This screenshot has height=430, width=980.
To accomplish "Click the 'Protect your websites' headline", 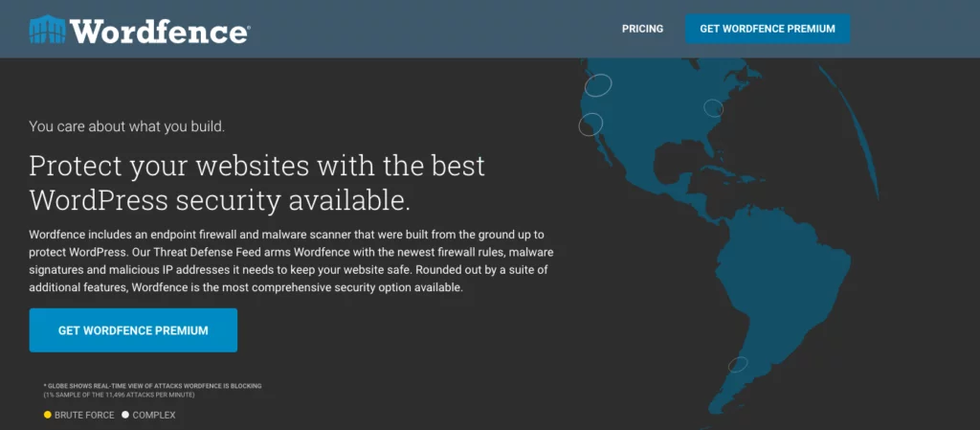I will point(256,182).
